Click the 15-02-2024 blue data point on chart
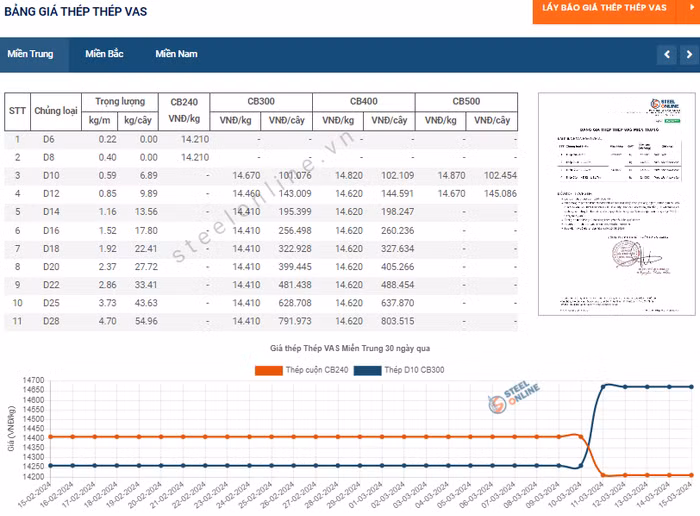Viewport: 700px width, 516px height. pos(50,466)
